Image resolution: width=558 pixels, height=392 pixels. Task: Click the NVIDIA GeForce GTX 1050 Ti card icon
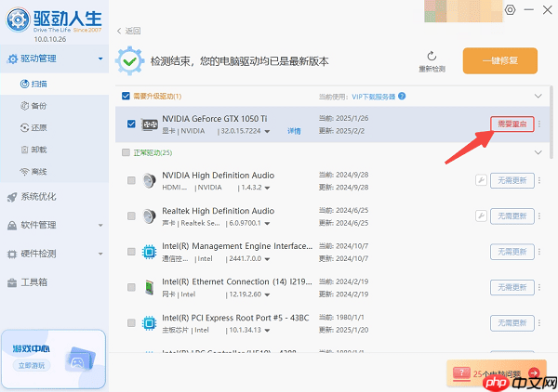pyautogui.click(x=150, y=124)
